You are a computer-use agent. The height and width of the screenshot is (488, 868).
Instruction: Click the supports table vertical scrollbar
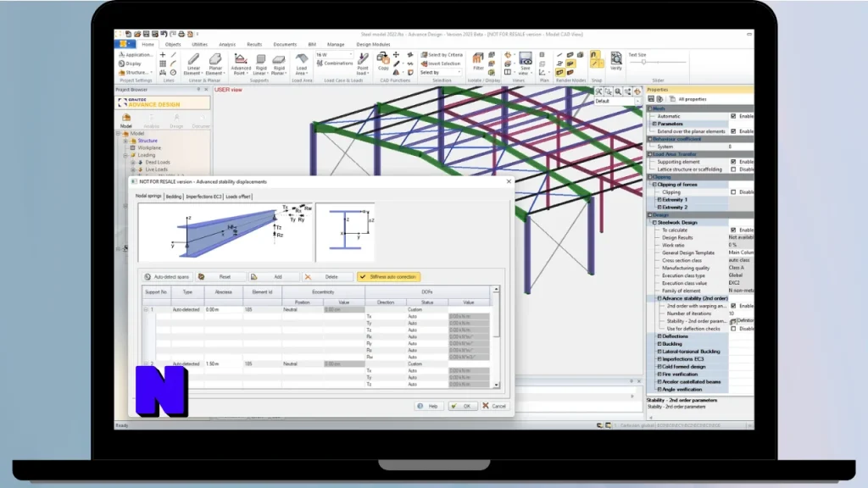[496, 337]
